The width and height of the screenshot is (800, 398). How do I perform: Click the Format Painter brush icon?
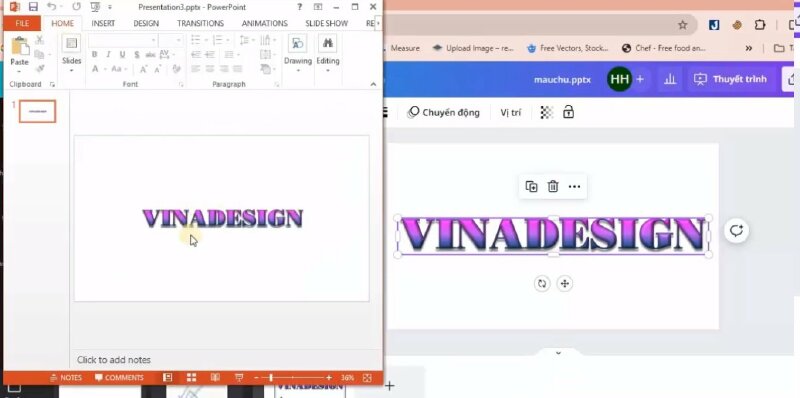(39, 68)
